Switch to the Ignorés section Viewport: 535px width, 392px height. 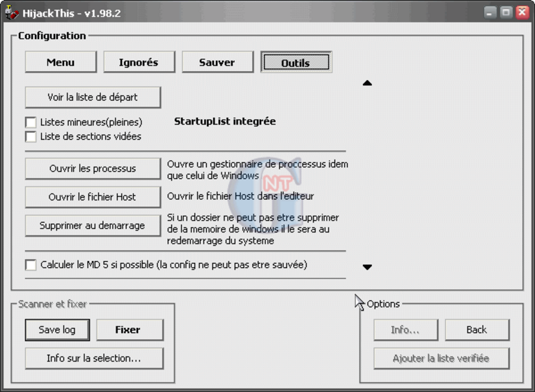[x=139, y=62]
